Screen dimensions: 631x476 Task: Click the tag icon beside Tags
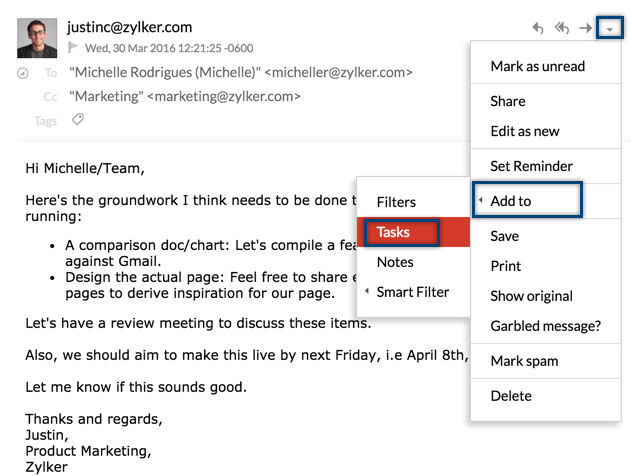(78, 120)
